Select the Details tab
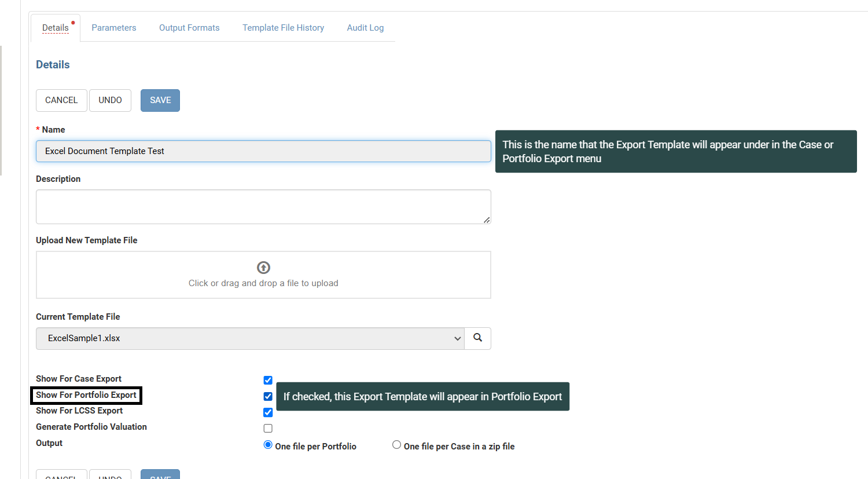 56,28
